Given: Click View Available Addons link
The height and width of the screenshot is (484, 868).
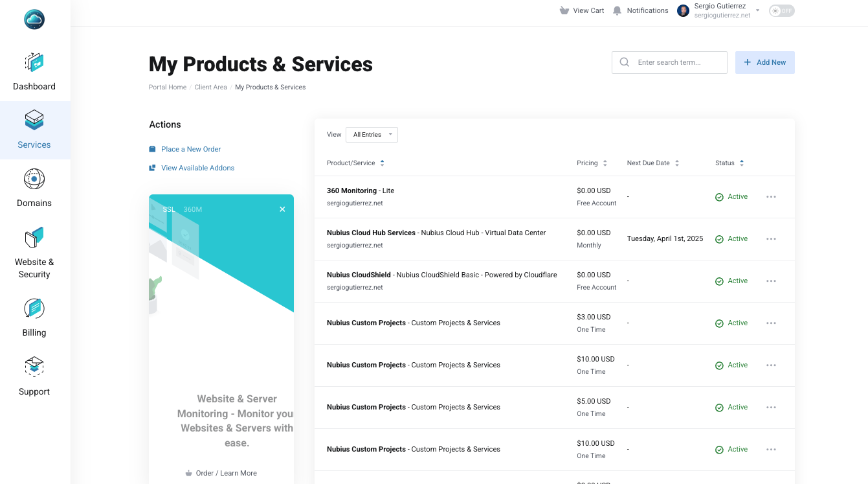Looking at the screenshot, I should point(198,168).
